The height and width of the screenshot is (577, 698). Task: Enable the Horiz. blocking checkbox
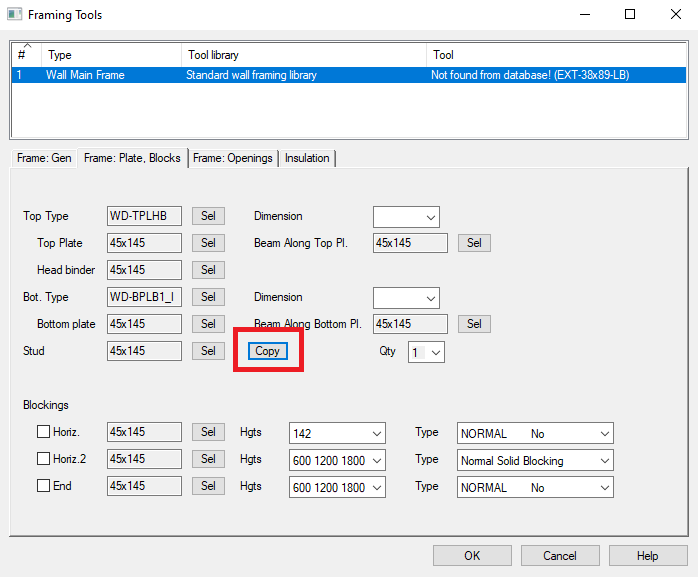pos(43,433)
